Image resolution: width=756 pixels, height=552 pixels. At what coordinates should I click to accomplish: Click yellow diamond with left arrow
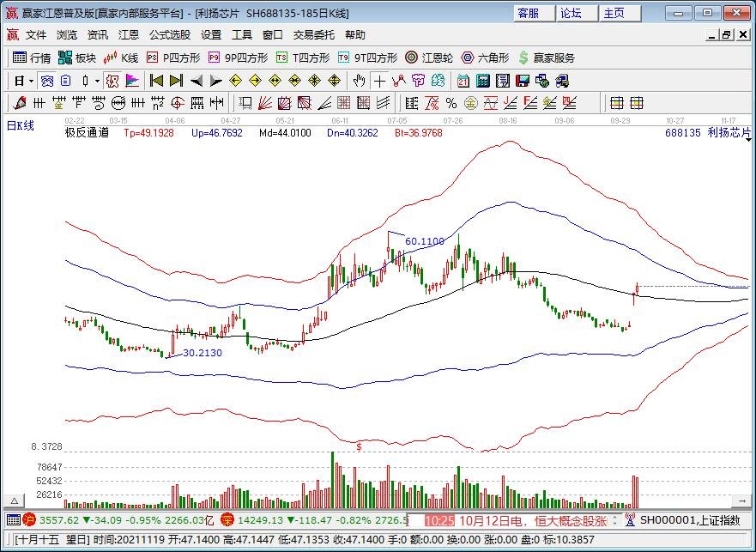[x=235, y=81]
